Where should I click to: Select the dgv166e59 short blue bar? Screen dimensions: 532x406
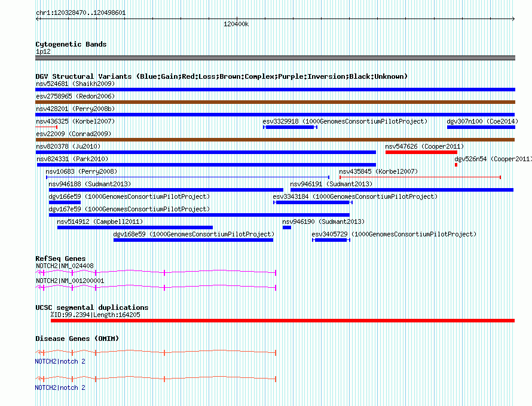(65, 202)
